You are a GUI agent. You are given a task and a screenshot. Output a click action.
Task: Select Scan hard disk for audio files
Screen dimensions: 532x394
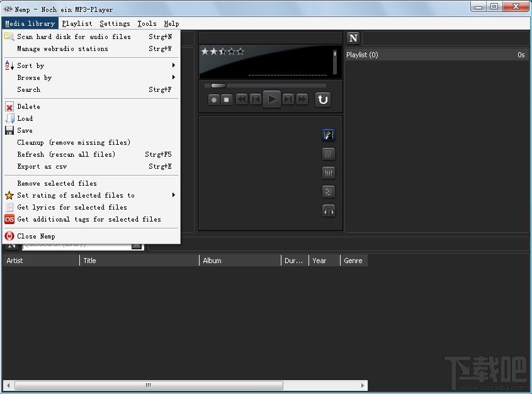click(x=74, y=37)
